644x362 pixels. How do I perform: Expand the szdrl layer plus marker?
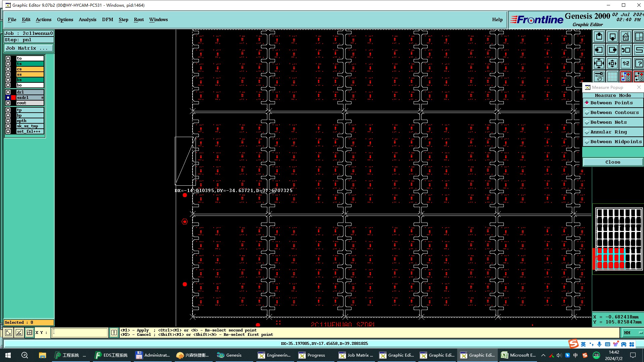pyautogui.click(x=42, y=98)
